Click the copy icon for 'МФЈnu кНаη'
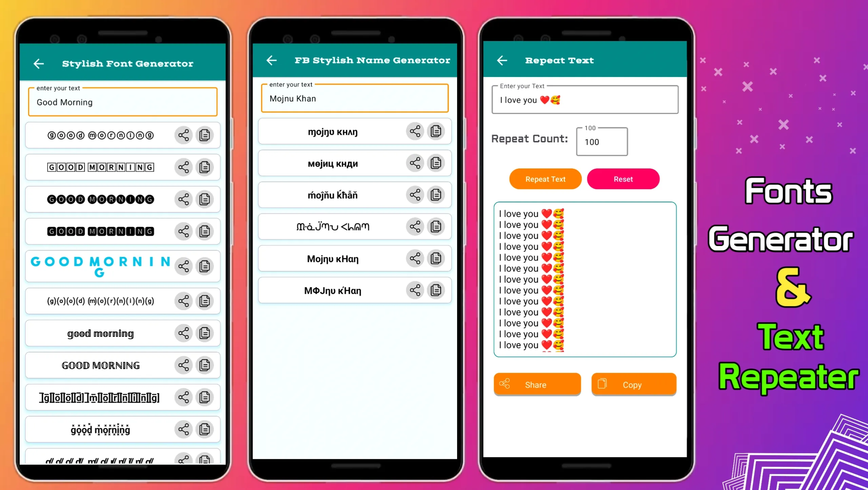The height and width of the screenshot is (490, 868). [x=436, y=290]
